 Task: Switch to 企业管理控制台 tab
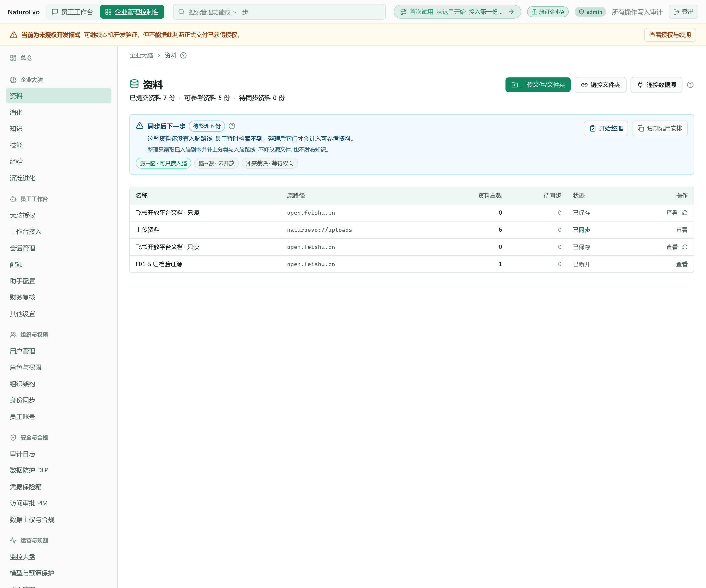point(132,12)
